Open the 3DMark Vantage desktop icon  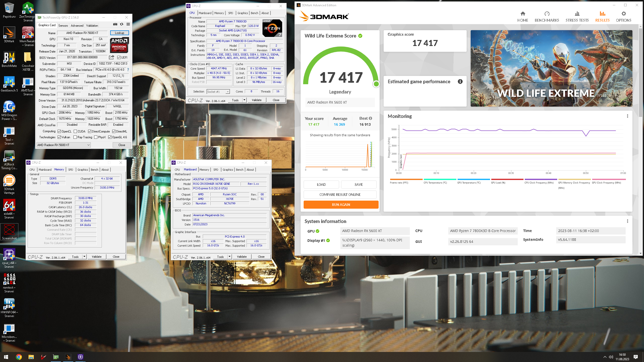click(x=9, y=184)
